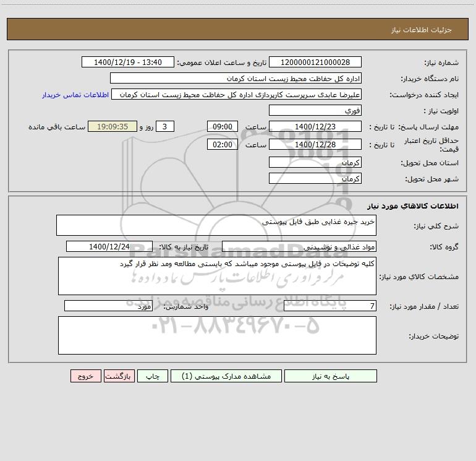Click the validity time field 02:00
Viewport: 476px width, 461px height.
(222, 144)
